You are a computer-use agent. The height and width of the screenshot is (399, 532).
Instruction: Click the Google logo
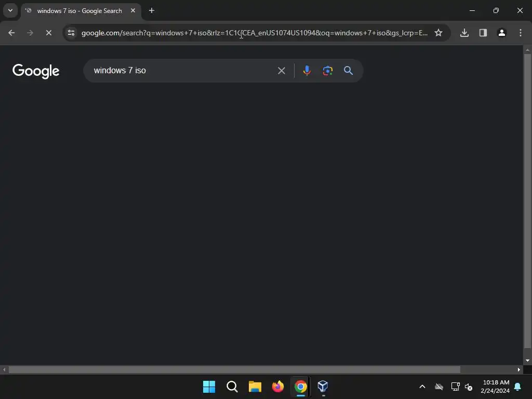[36, 71]
